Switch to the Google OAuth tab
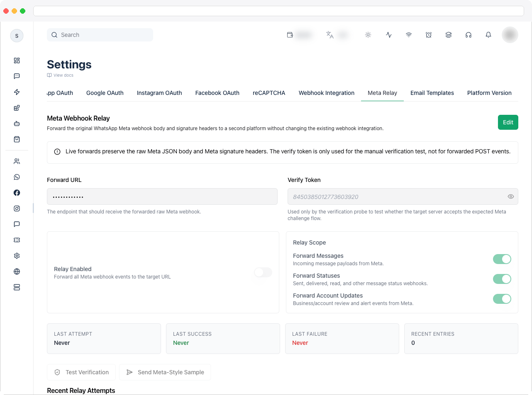 [105, 93]
